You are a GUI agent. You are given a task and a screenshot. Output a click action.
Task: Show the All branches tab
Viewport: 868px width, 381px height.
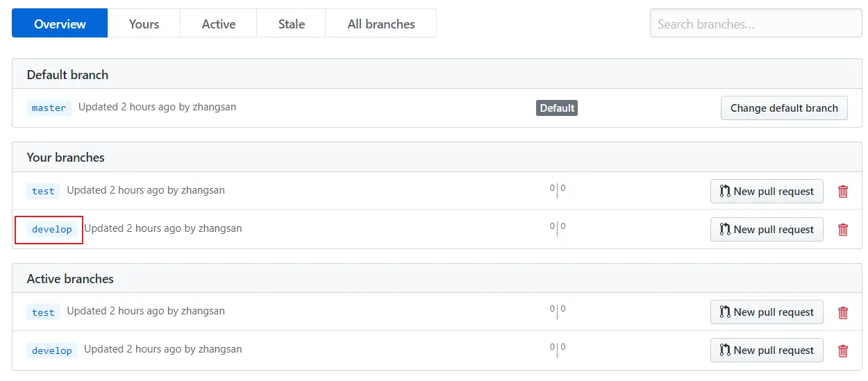[x=381, y=24]
